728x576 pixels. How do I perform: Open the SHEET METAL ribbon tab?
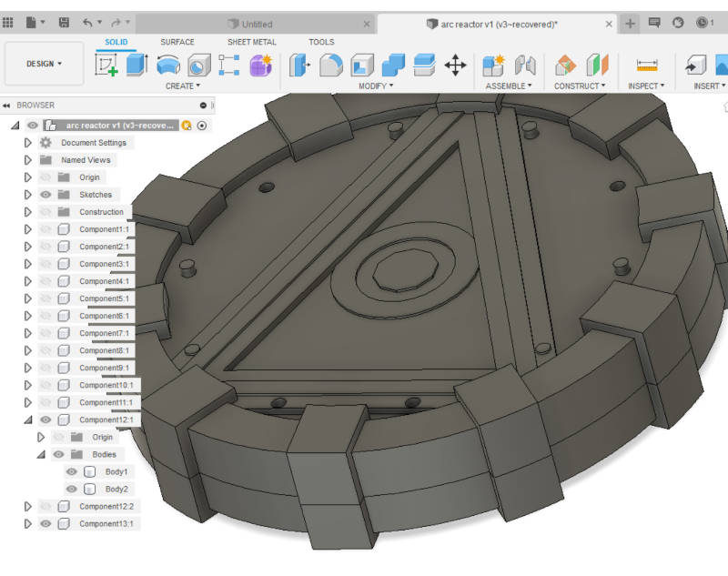coord(252,42)
